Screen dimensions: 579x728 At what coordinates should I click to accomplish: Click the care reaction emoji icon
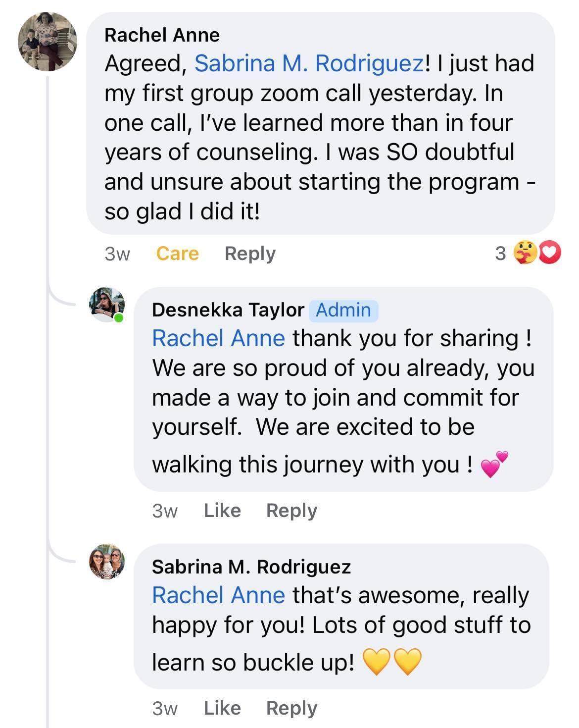525,253
